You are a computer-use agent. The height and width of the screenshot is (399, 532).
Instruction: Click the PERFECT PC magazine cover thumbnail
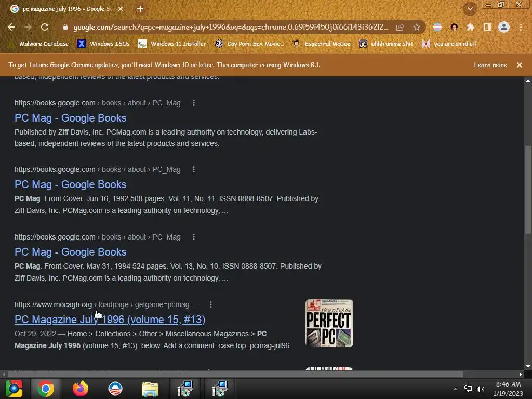click(329, 323)
